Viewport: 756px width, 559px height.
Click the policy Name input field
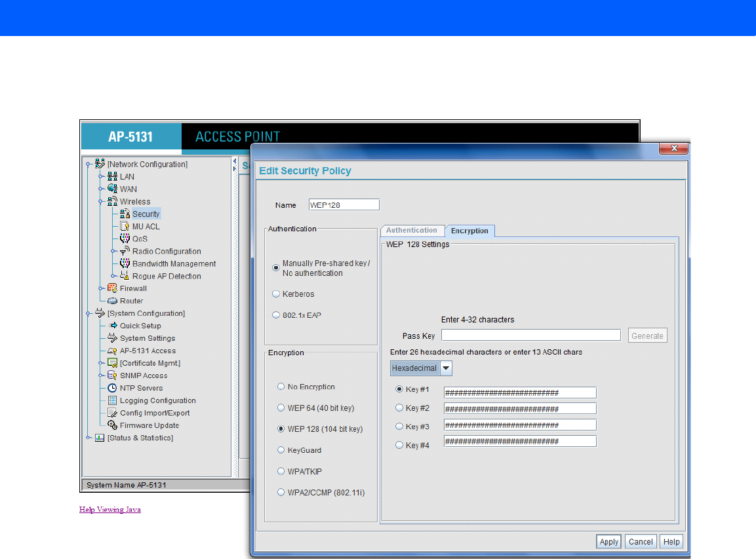[x=344, y=205]
